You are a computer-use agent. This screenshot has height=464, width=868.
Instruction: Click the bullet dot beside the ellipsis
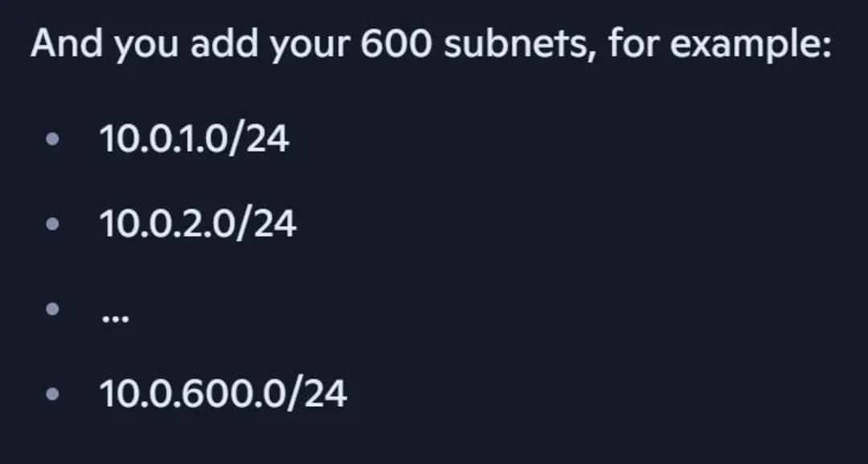(x=52, y=309)
